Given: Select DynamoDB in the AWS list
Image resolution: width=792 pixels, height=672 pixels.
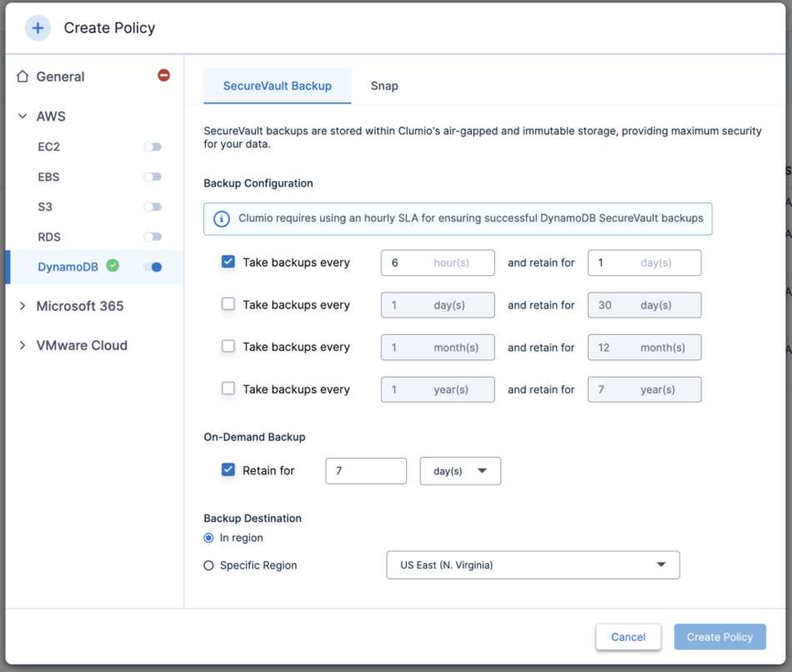Looking at the screenshot, I should click(x=68, y=267).
